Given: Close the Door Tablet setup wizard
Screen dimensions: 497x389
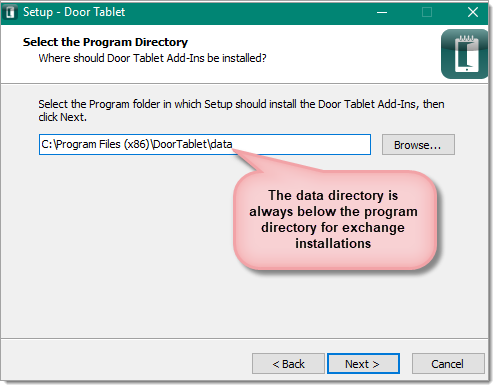Looking at the screenshot, I should pos(473,12).
